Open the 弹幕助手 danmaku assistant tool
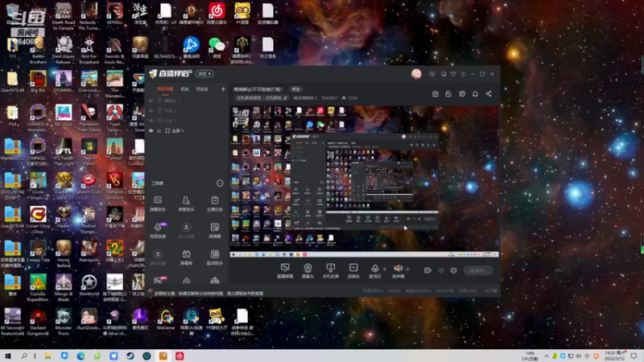The width and height of the screenshot is (644, 362). click(x=158, y=204)
